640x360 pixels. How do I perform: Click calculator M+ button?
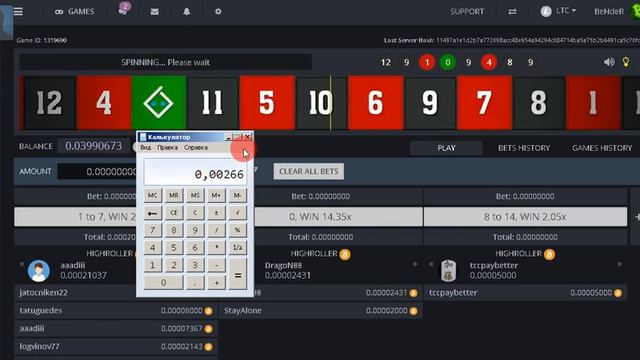tap(216, 196)
